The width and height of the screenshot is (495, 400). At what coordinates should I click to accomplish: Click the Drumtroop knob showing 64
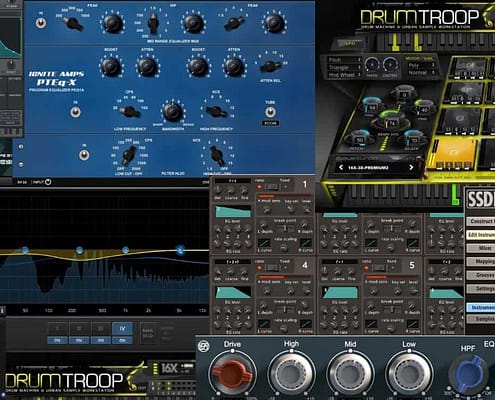(372, 107)
